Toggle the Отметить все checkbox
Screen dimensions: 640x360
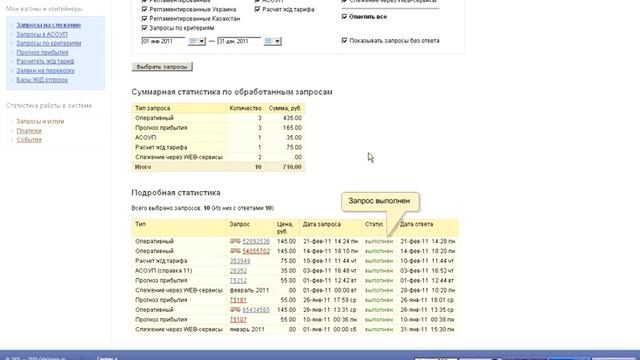tap(344, 16)
